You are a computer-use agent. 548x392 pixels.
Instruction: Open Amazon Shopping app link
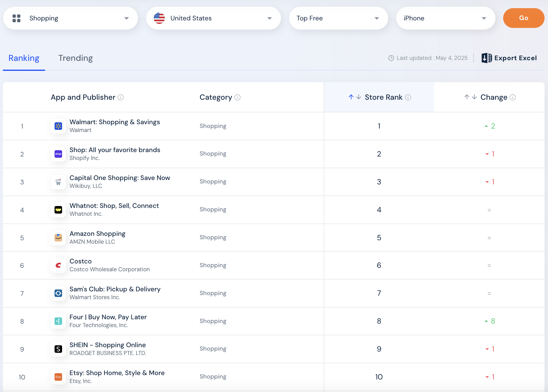(x=97, y=234)
